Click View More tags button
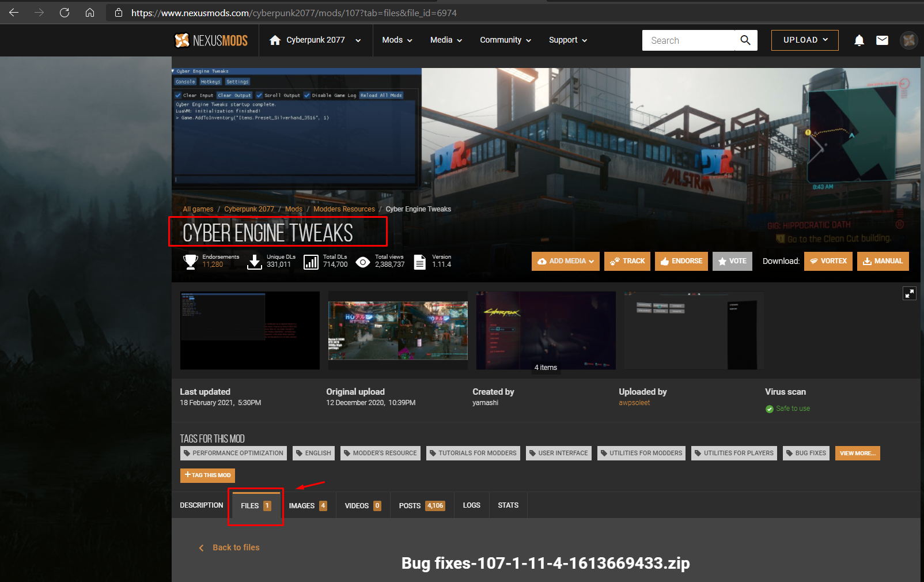This screenshot has width=924, height=582. tap(858, 453)
